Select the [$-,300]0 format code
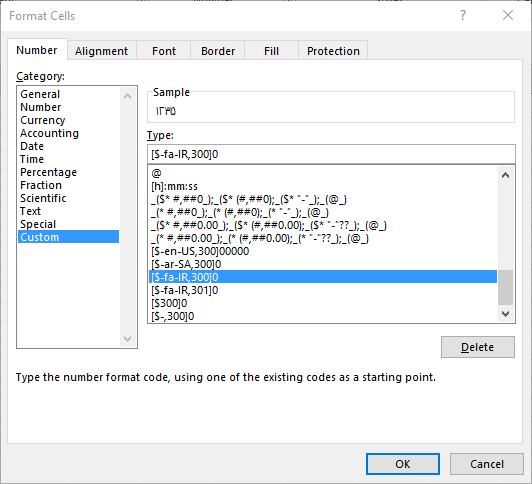532x484 pixels. click(323, 316)
